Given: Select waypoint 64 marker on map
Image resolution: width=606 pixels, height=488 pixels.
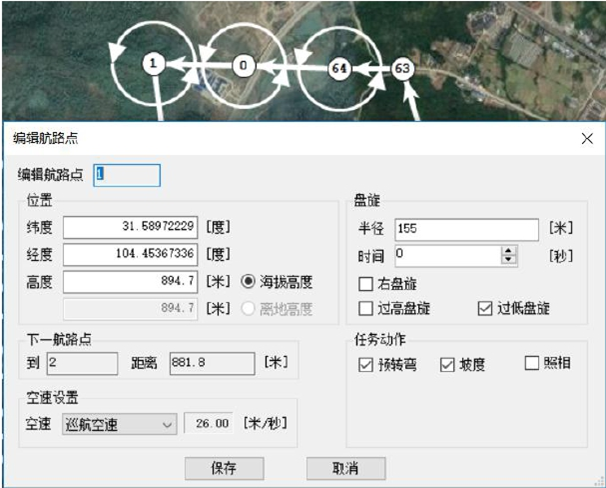Looking at the screenshot, I should (339, 68).
